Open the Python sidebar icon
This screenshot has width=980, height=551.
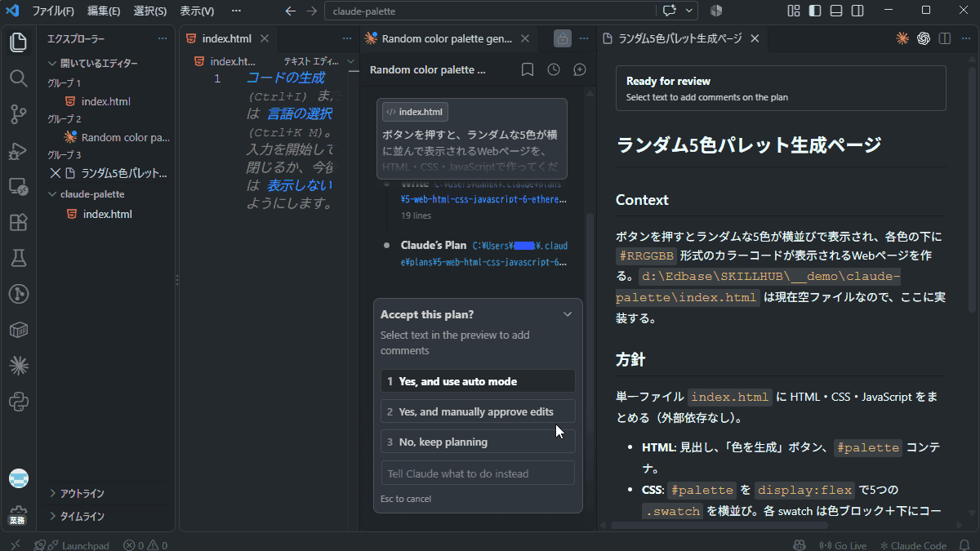coord(18,402)
